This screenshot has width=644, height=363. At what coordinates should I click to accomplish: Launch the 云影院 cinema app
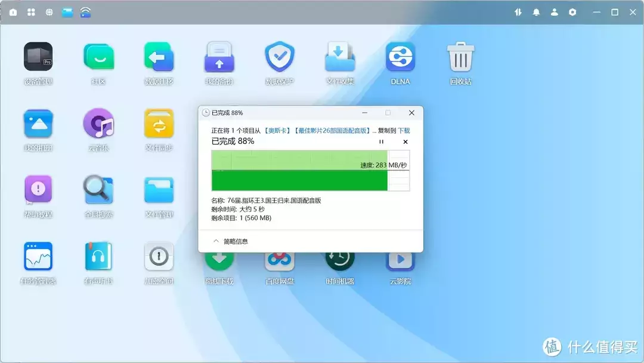pyautogui.click(x=401, y=262)
